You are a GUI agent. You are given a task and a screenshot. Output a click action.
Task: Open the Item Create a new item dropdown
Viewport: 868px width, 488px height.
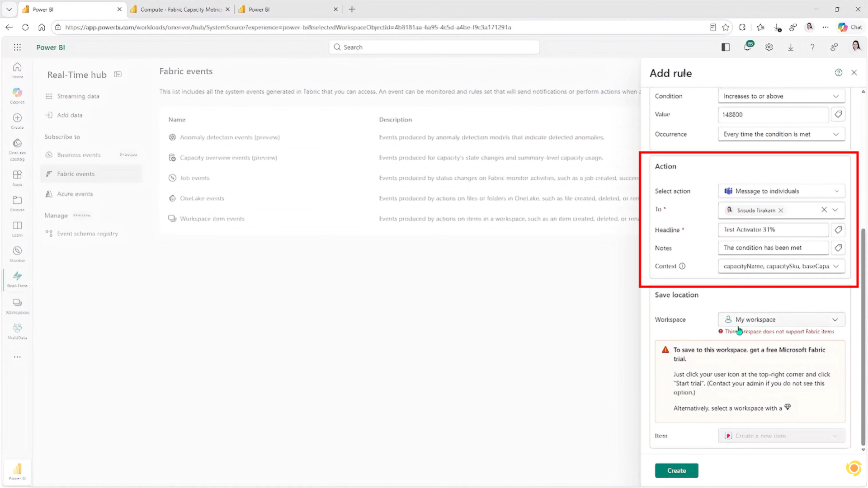781,436
